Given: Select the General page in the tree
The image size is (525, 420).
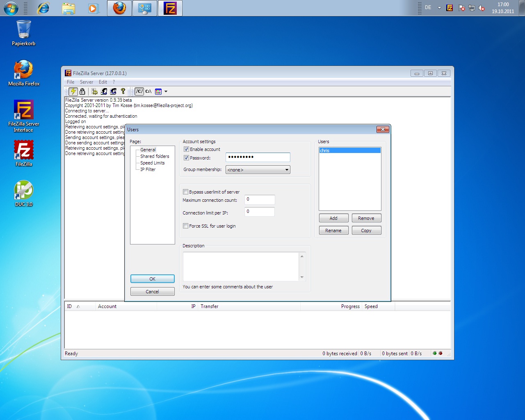Looking at the screenshot, I should click(148, 150).
